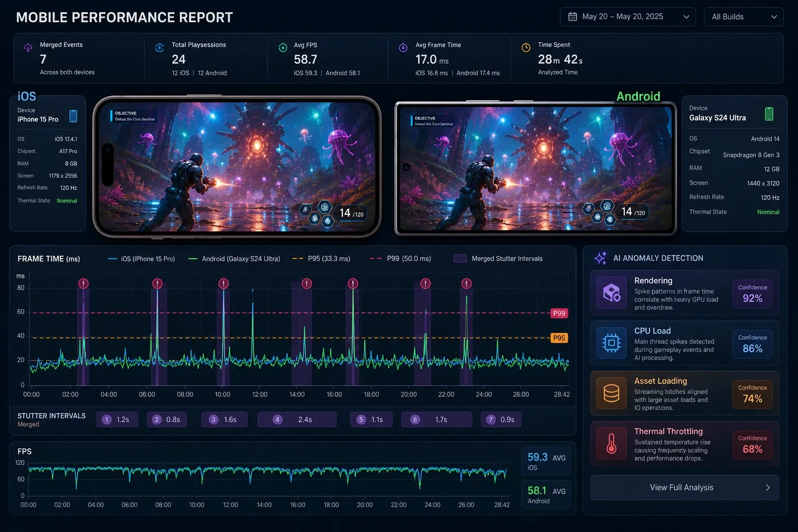798x532 pixels.
Task: Click the green Galaxy S24 Ultra device icon
Action: tap(769, 114)
